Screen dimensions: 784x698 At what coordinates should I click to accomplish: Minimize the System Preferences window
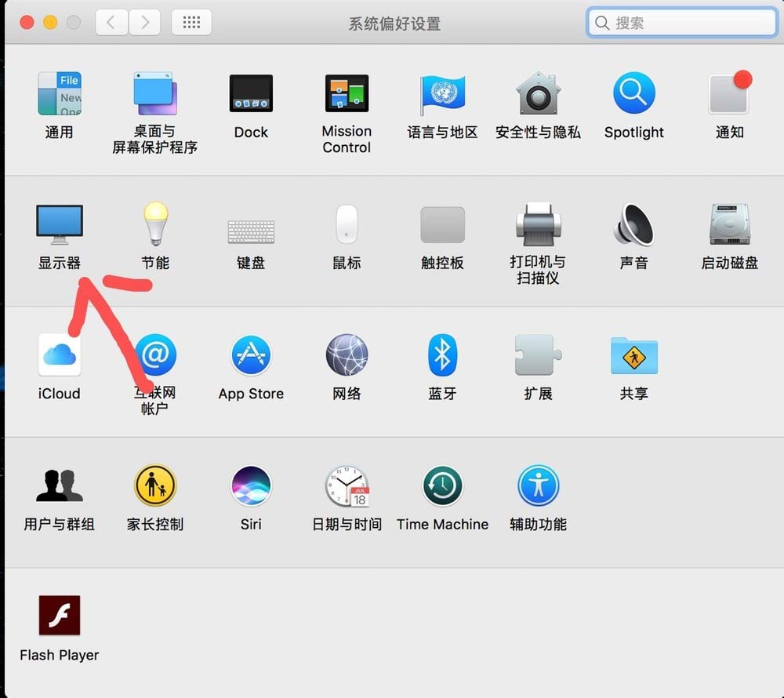coord(50,23)
